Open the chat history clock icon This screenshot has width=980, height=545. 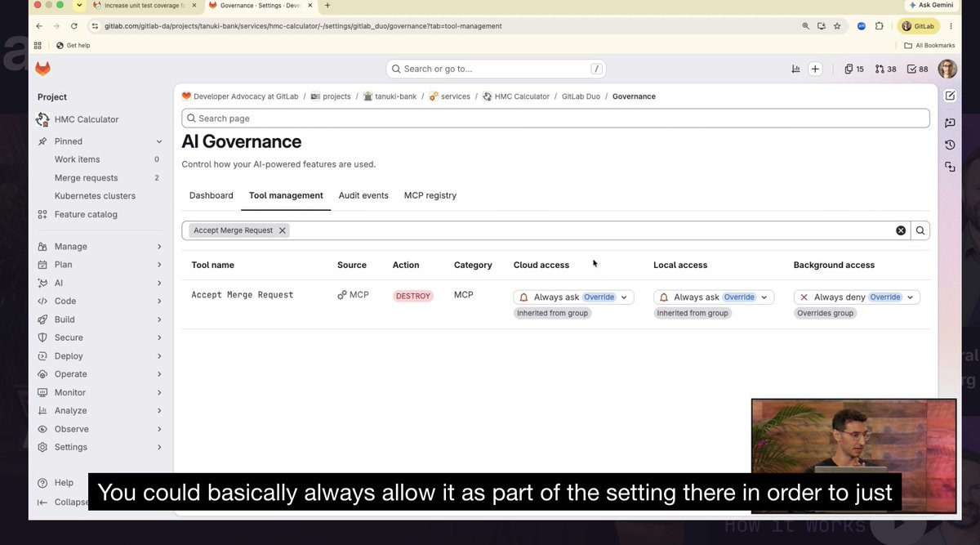coord(950,145)
